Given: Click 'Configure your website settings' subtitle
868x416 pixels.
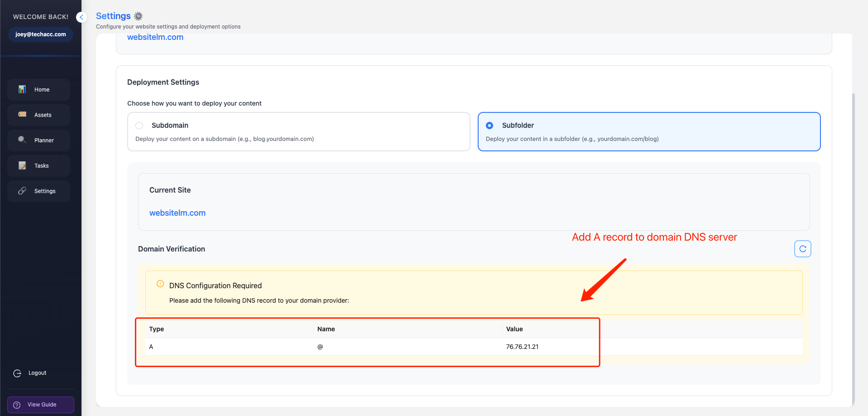Looking at the screenshot, I should pos(168,27).
